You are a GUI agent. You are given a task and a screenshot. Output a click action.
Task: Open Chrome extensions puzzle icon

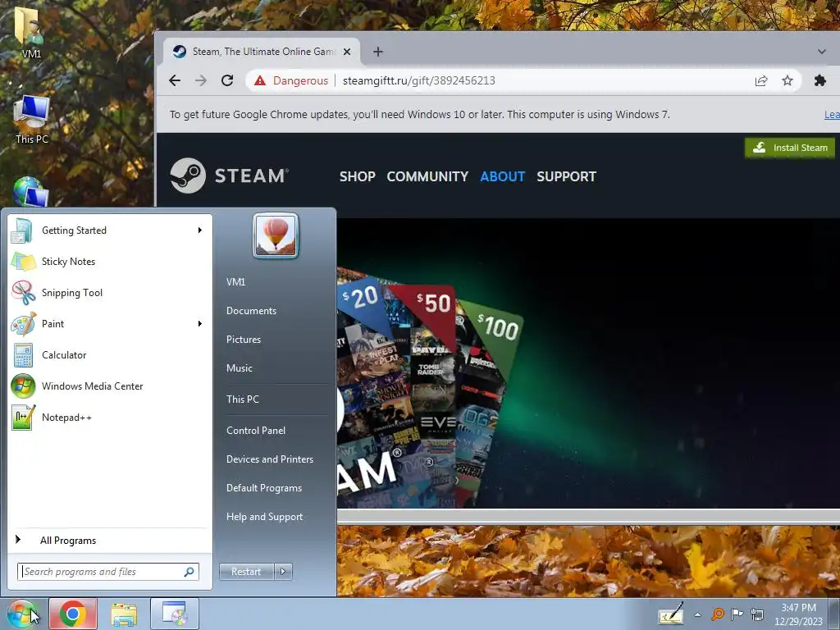pos(819,80)
